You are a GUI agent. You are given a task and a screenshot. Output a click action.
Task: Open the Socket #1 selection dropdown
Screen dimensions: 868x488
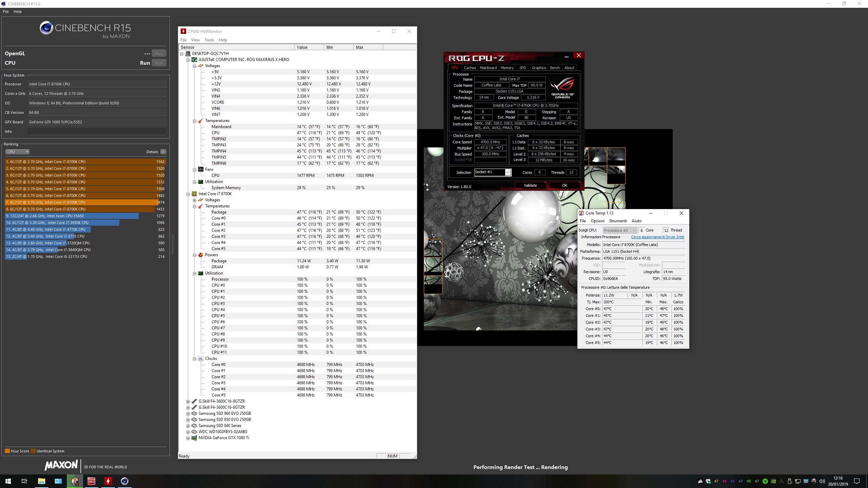pos(493,172)
